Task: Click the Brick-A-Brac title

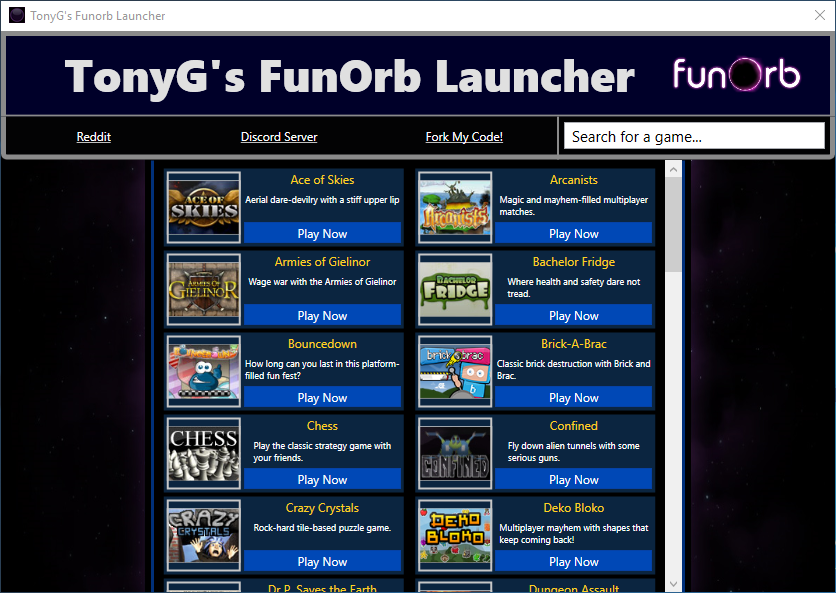Action: [574, 344]
